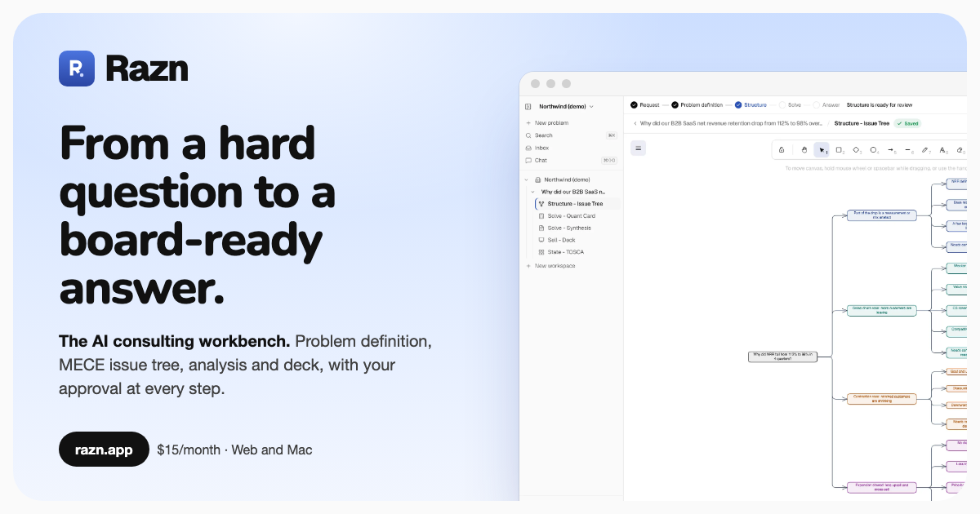Go to the Structure step

[751, 104]
